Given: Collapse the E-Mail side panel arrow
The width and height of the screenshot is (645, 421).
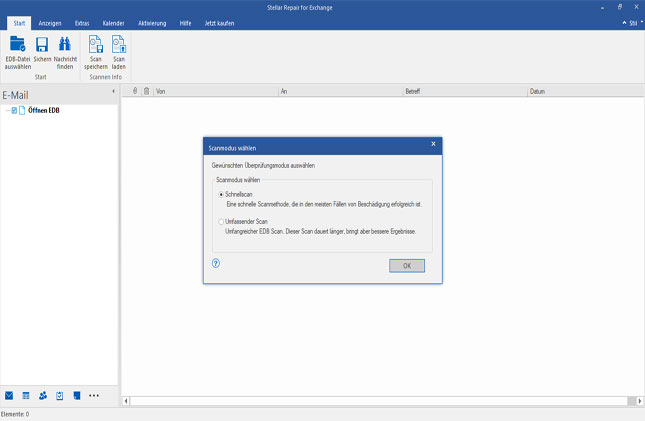Looking at the screenshot, I should 112,91.
